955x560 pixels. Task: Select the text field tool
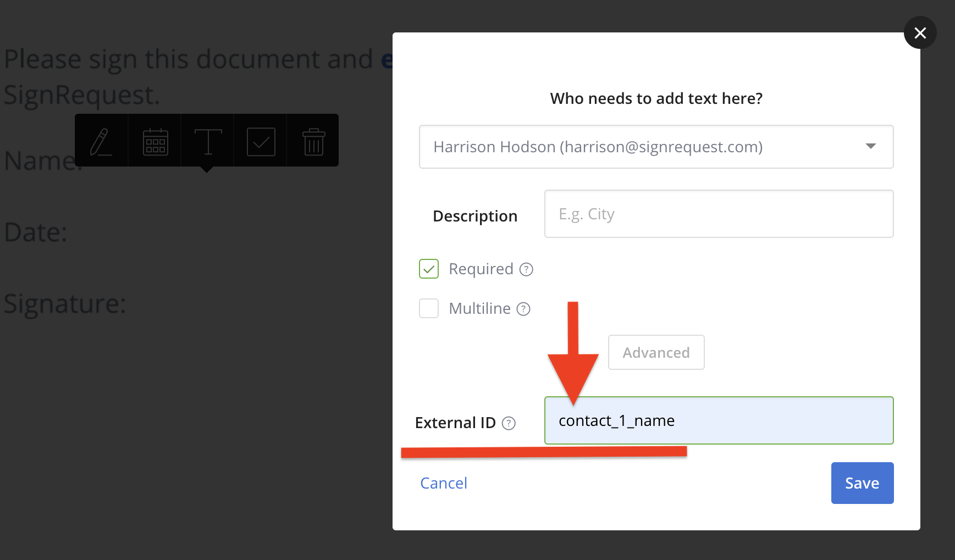208,142
